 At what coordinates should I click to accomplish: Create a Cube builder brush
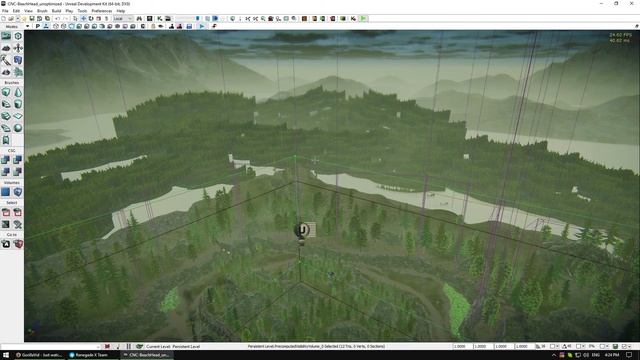[x=6, y=92]
